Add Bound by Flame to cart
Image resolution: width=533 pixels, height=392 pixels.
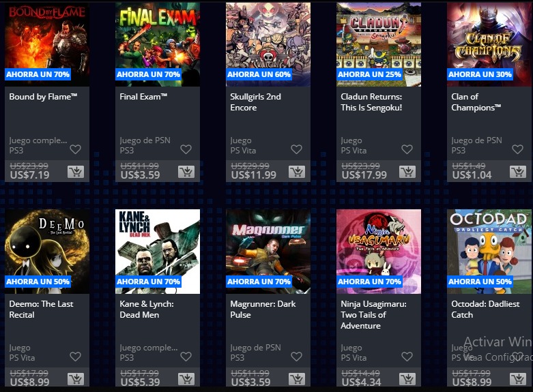pyautogui.click(x=76, y=172)
